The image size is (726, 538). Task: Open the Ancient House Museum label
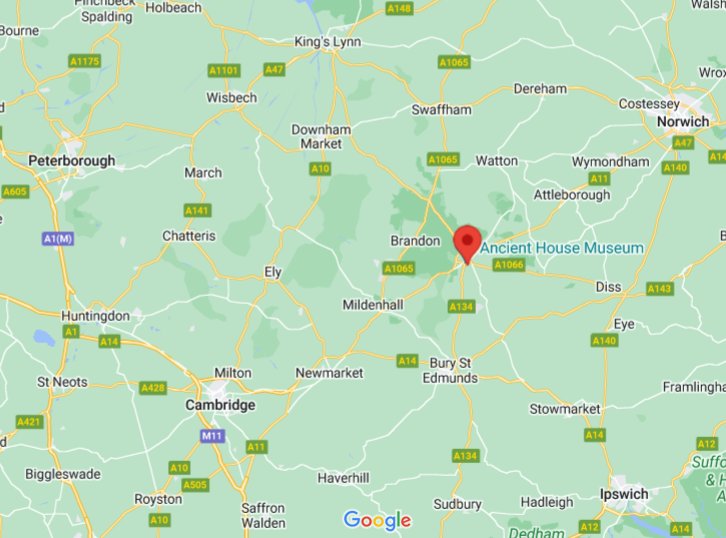click(x=562, y=248)
